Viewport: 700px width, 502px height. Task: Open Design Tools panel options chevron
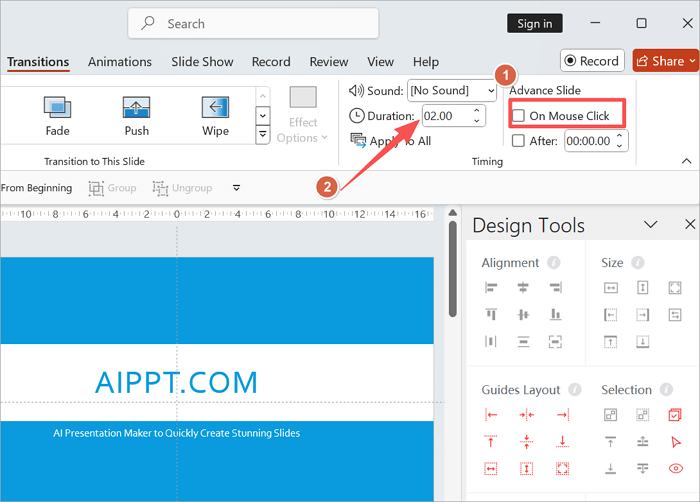(x=650, y=224)
